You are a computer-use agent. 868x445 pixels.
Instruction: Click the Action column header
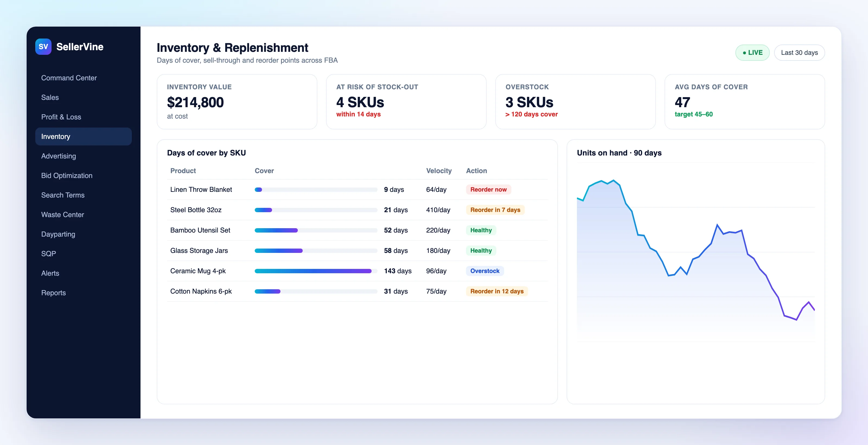tap(477, 171)
